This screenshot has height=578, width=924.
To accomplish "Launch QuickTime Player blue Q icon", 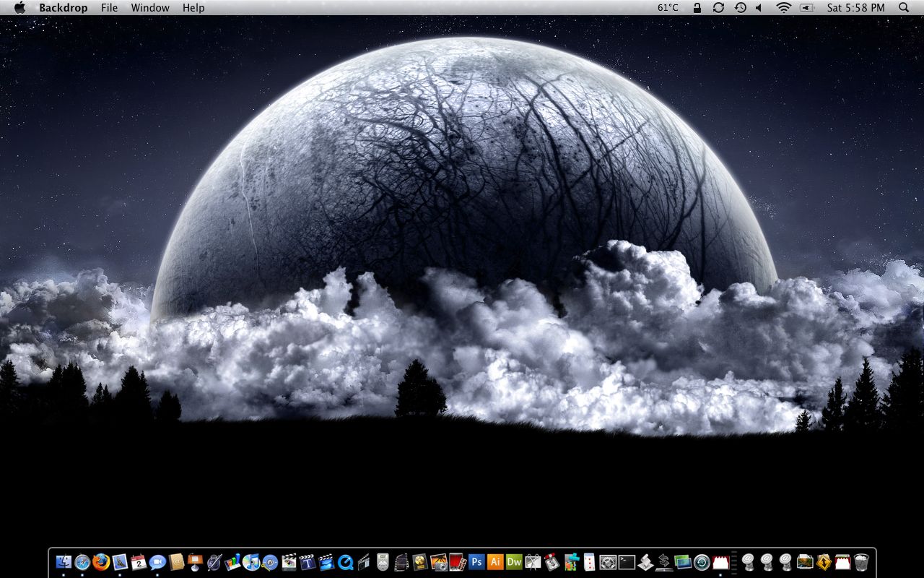I will [346, 561].
